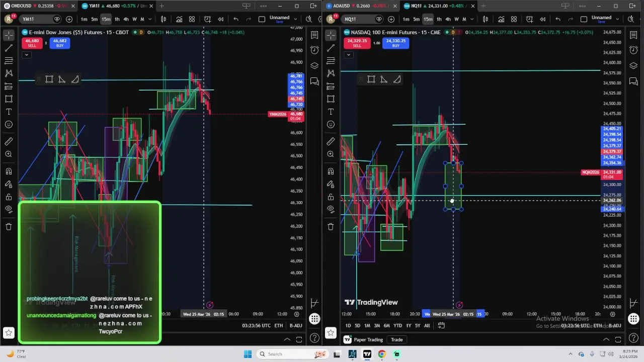
Task: Click the 24,330.25 BUY button
Action: (x=396, y=43)
